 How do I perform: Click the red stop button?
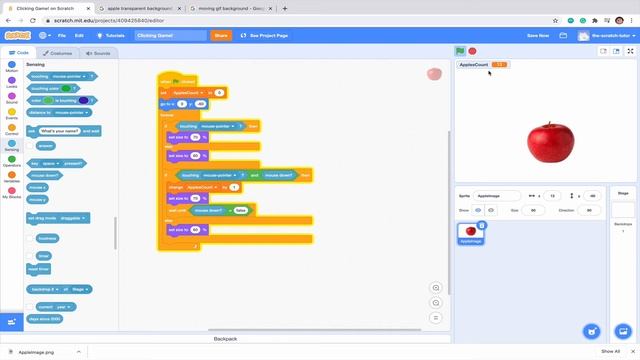[472, 51]
